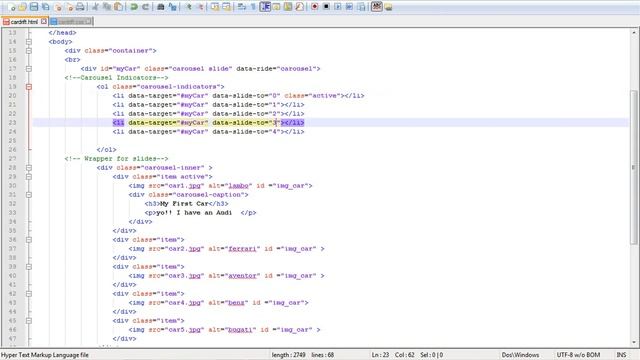Collapse the carousel-inner fold on line 28

coord(29,168)
